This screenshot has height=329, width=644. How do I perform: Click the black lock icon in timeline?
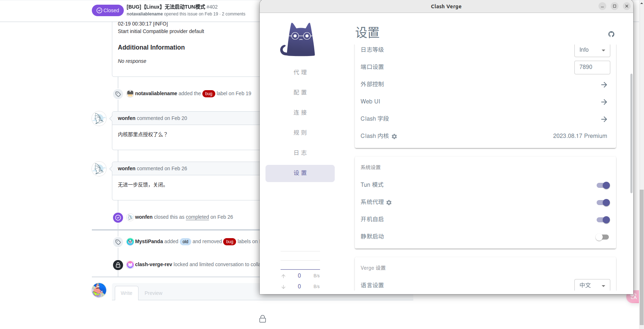coord(118,265)
